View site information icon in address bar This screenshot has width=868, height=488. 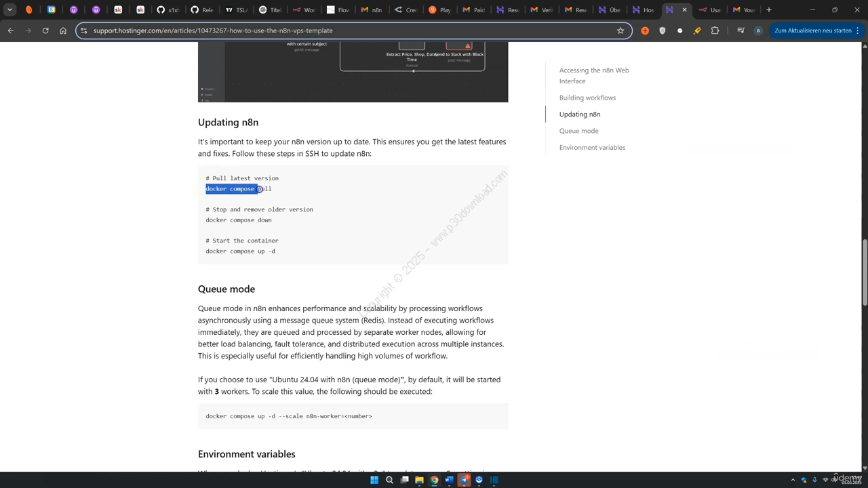(84, 30)
